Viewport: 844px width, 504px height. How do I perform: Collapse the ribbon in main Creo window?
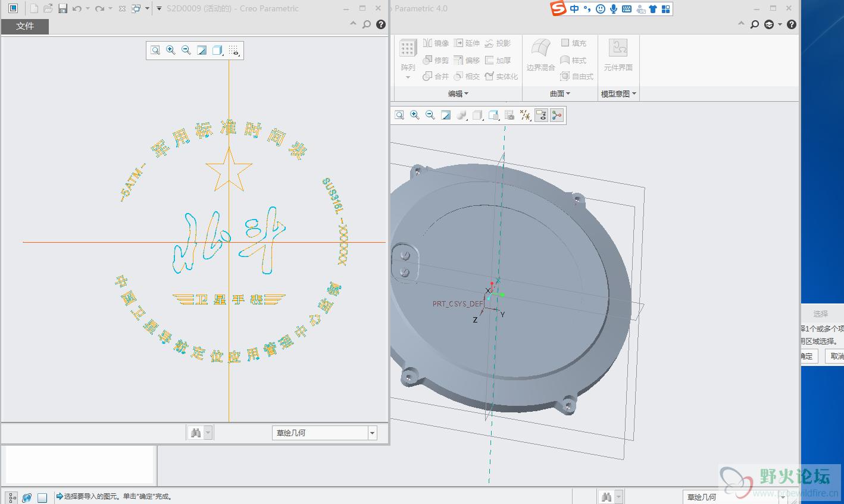coord(741,24)
